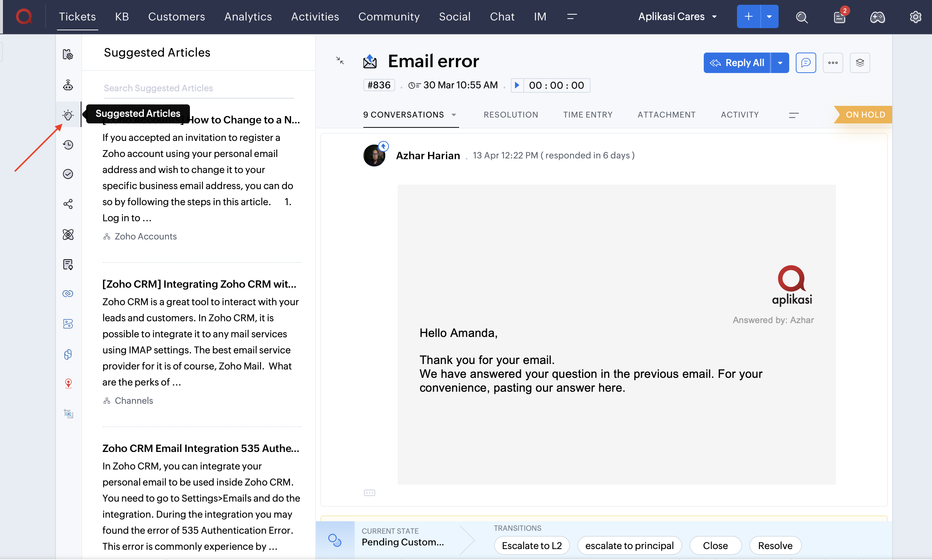Open the Customers module

(176, 16)
